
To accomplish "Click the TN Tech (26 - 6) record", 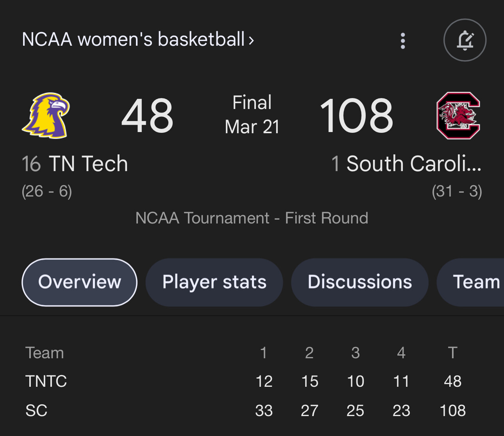I will point(47,191).
